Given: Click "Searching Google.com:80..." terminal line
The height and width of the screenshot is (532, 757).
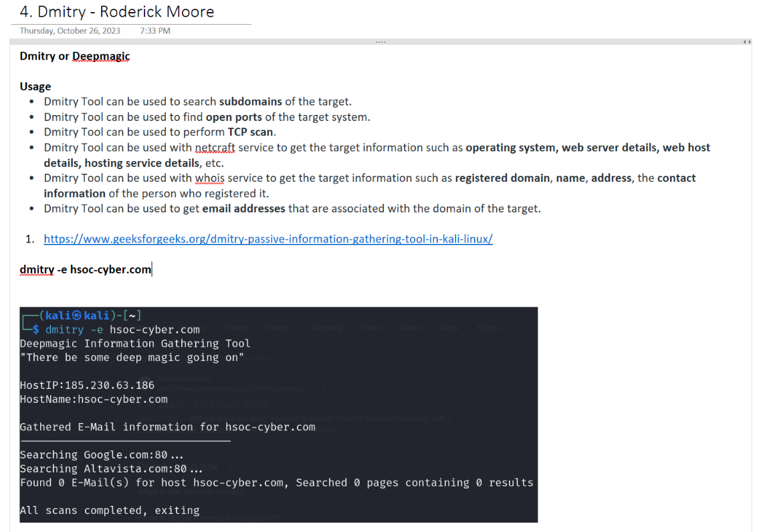Looking at the screenshot, I should tap(102, 455).
